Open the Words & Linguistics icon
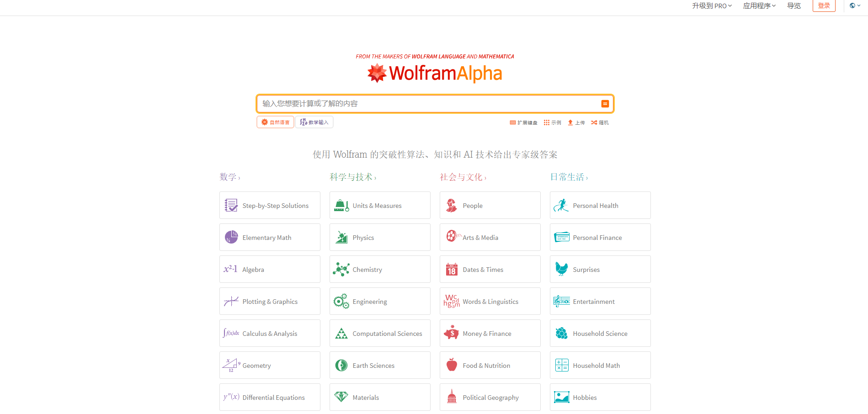The width and height of the screenshot is (868, 414). click(x=452, y=301)
